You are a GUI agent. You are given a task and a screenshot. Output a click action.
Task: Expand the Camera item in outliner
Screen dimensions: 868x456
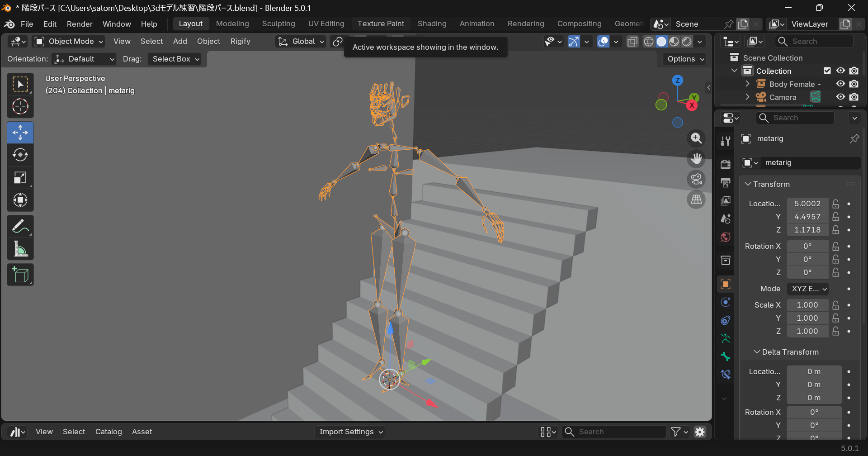[747, 97]
